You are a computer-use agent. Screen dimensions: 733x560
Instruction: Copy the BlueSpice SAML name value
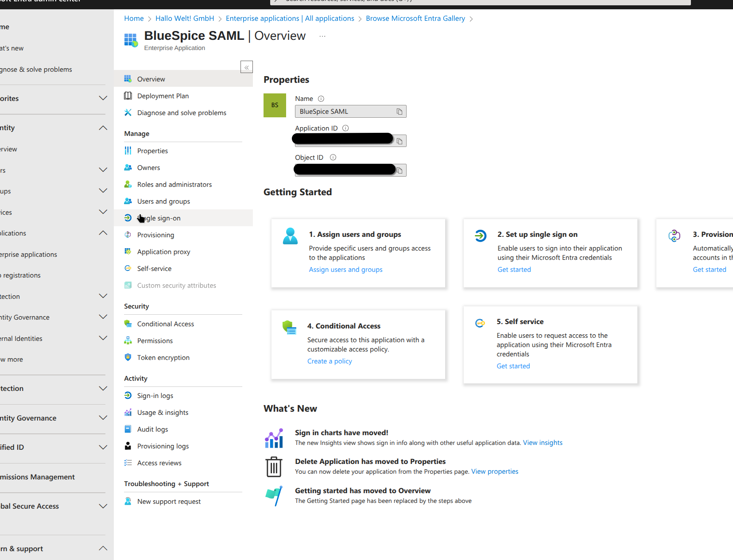[x=399, y=112]
